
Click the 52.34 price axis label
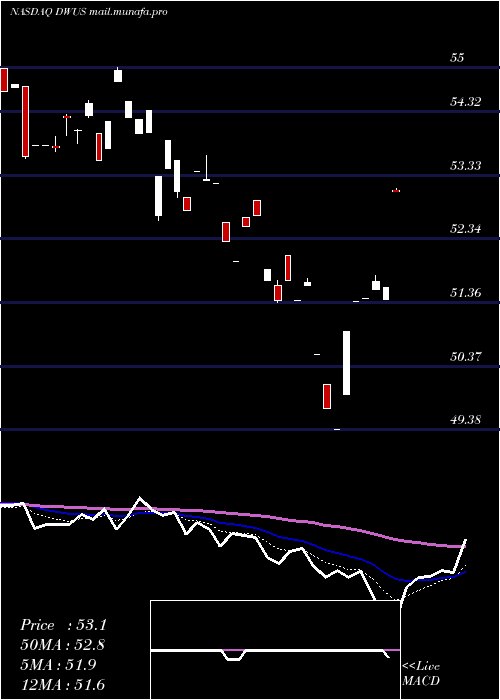[x=465, y=229]
